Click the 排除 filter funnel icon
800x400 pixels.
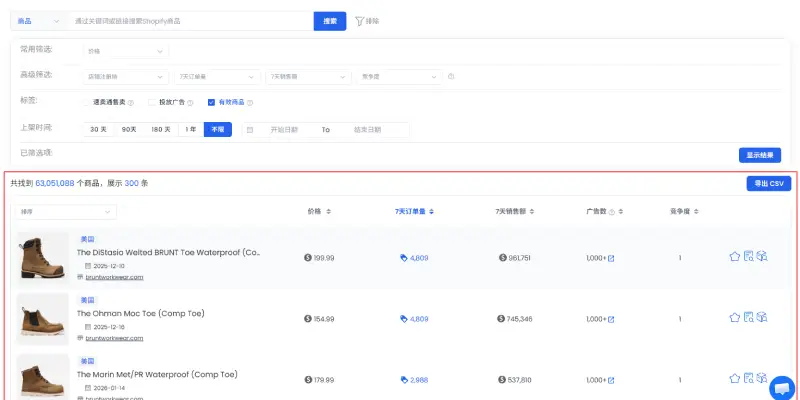[x=360, y=21]
